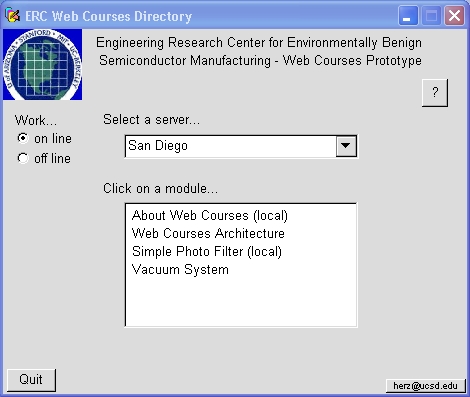Click the ERC globe logo image

tap(42, 64)
